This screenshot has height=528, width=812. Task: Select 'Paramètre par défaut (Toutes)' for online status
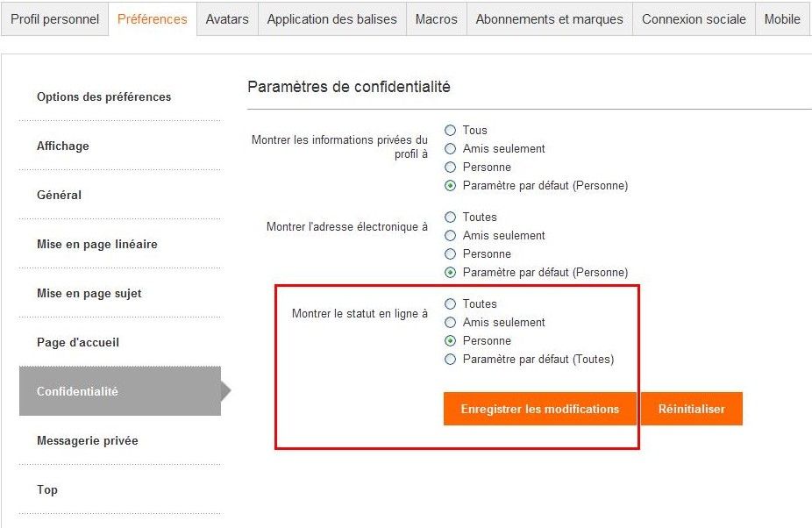451,360
